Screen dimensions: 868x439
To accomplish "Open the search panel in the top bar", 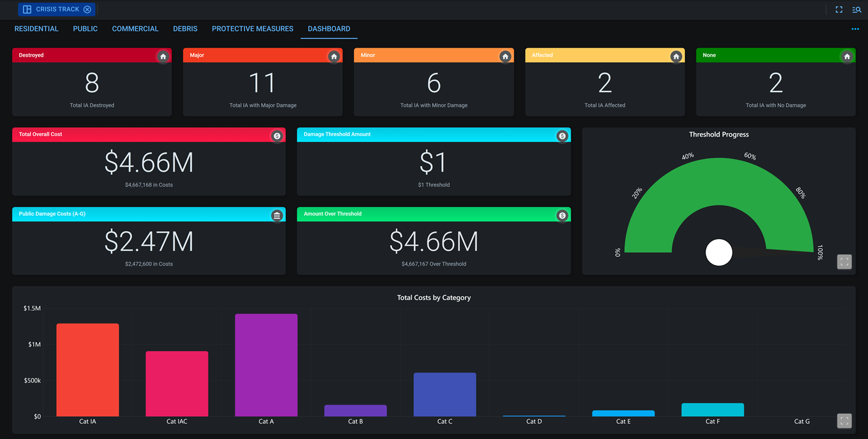I will pyautogui.click(x=857, y=9).
